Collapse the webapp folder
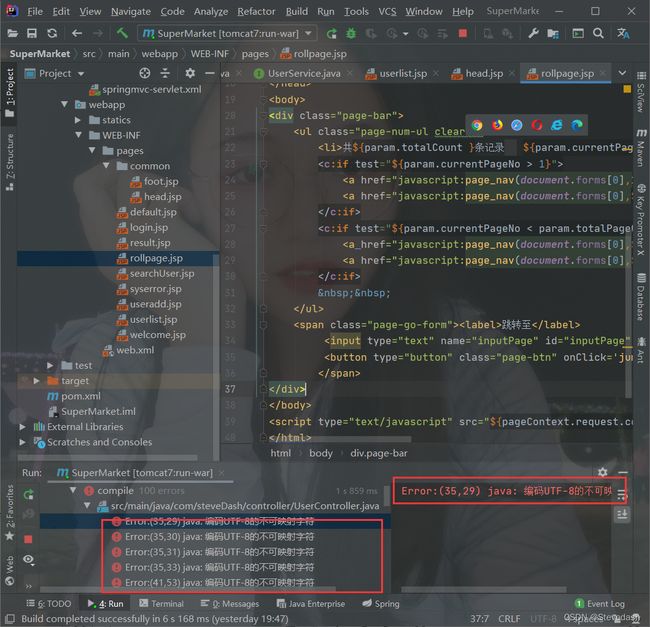 65,104
